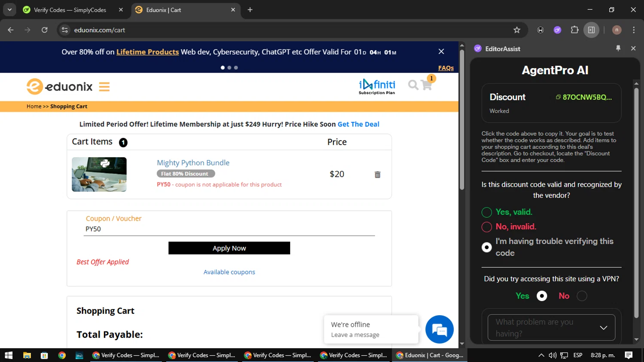Choose Yes for VPN question

(542, 296)
